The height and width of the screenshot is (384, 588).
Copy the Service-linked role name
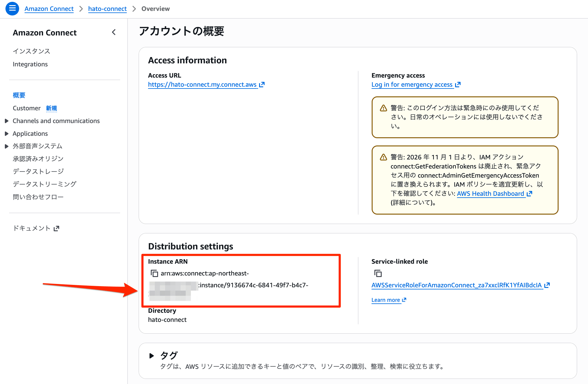pyautogui.click(x=378, y=273)
